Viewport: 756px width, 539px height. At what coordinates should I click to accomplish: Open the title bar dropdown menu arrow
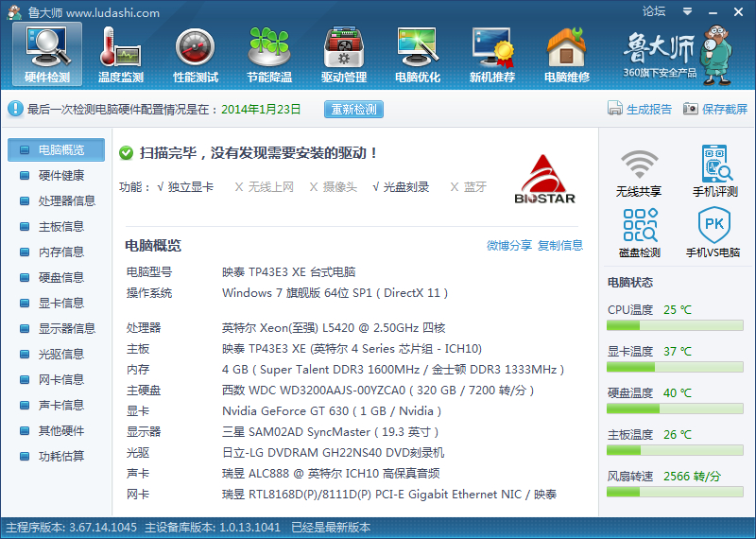pos(688,11)
